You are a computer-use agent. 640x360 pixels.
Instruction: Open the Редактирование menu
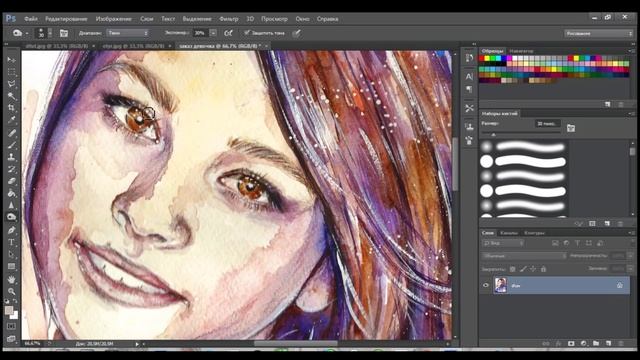[66, 19]
